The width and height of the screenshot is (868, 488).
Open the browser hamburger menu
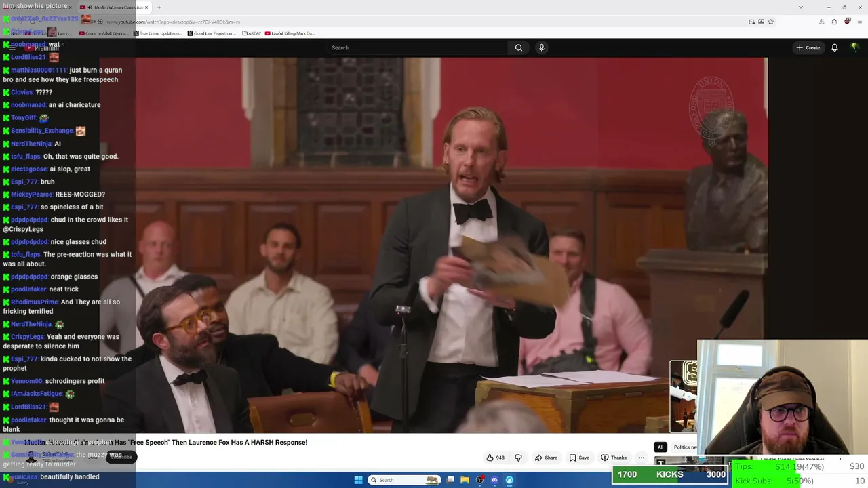point(859,22)
